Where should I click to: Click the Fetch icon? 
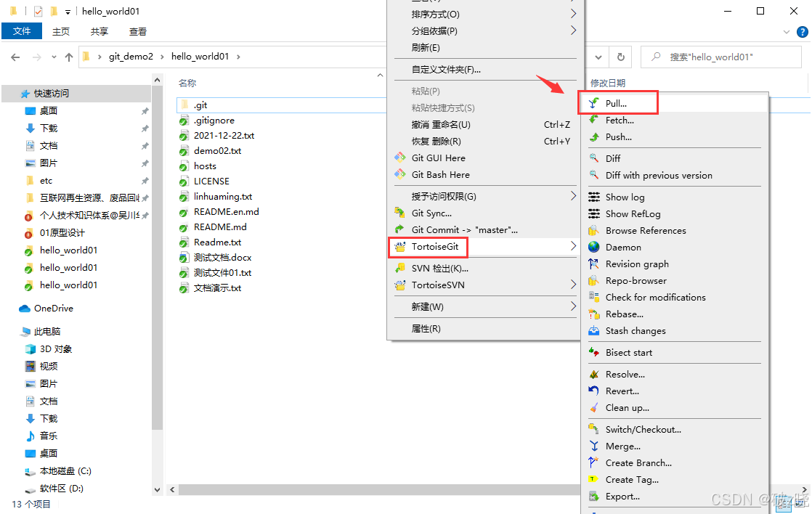594,120
